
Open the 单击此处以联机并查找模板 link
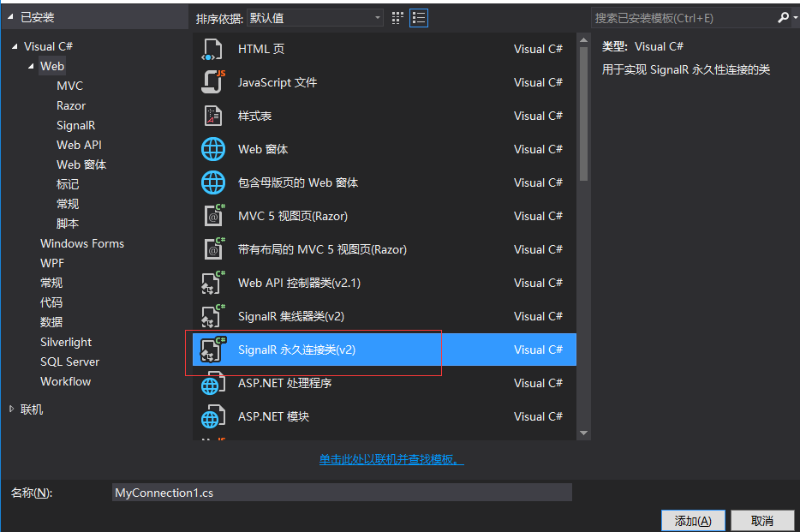pos(391,459)
